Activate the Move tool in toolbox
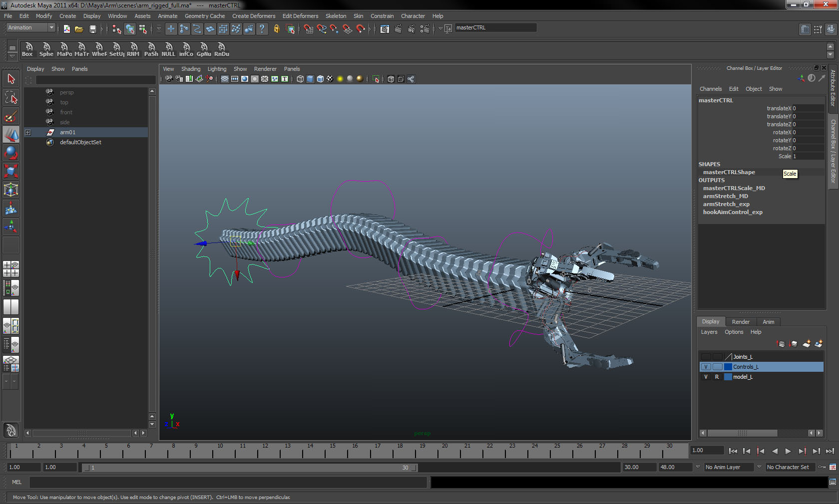This screenshot has width=839, height=504. coord(11,135)
